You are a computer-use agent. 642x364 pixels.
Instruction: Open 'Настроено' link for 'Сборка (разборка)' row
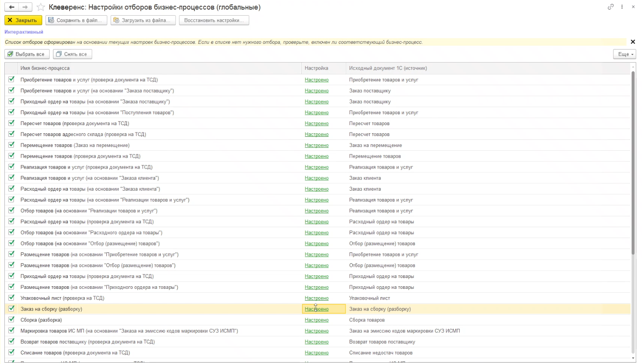(317, 320)
